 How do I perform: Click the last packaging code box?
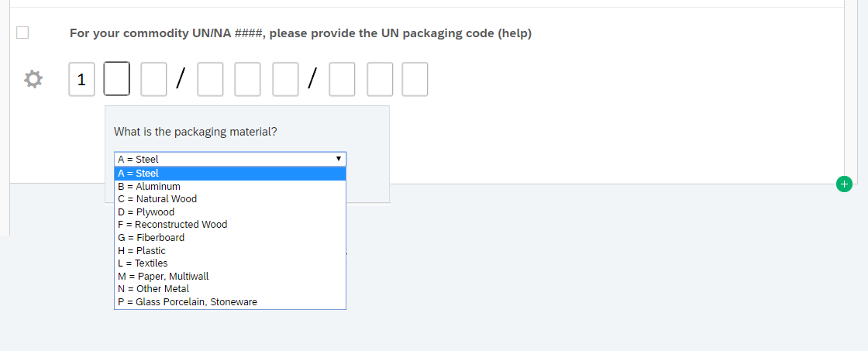(x=415, y=79)
